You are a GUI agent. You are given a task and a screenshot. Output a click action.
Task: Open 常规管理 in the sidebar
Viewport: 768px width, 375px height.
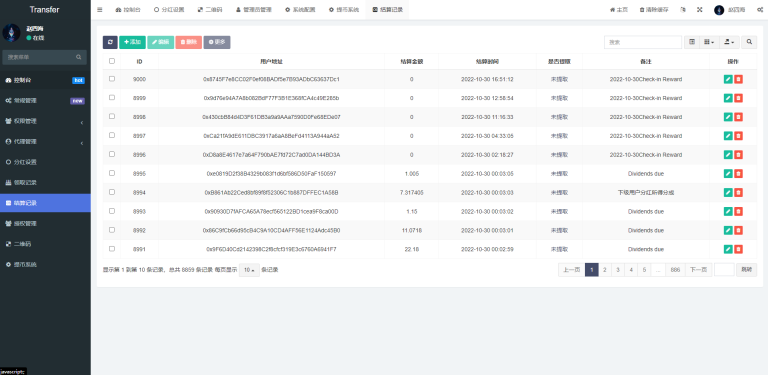click(45, 100)
